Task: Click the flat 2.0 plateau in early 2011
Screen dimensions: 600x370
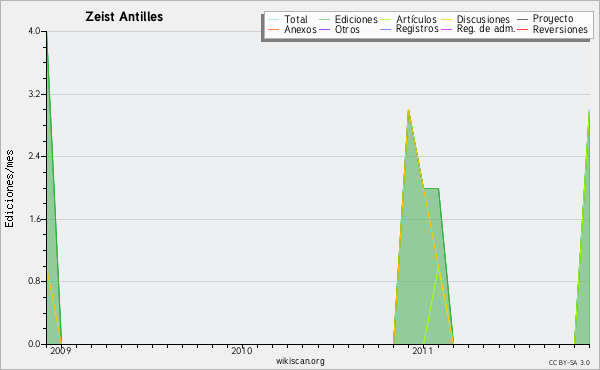Action: (x=431, y=188)
